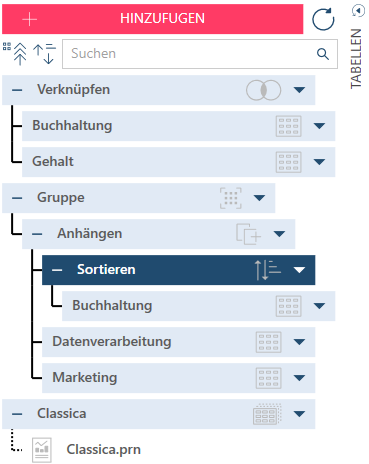Click into the Suchen search field
This screenshot has height=464, width=369.
pos(200,54)
